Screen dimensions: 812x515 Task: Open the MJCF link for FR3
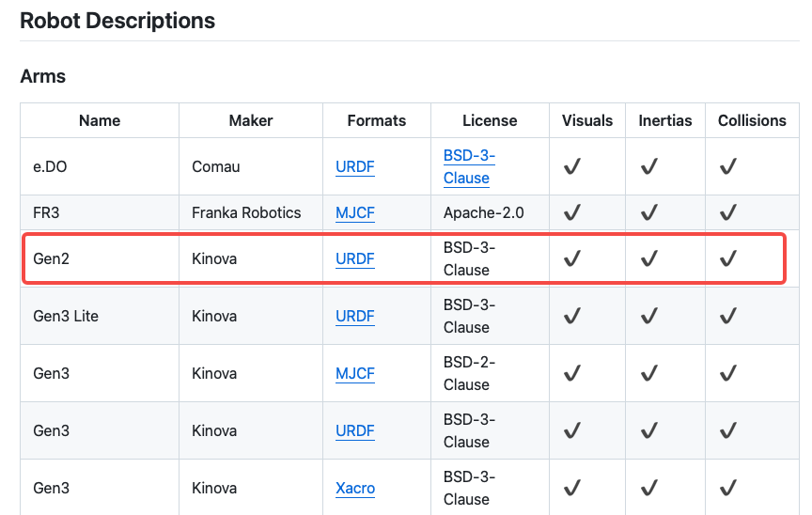[354, 213]
